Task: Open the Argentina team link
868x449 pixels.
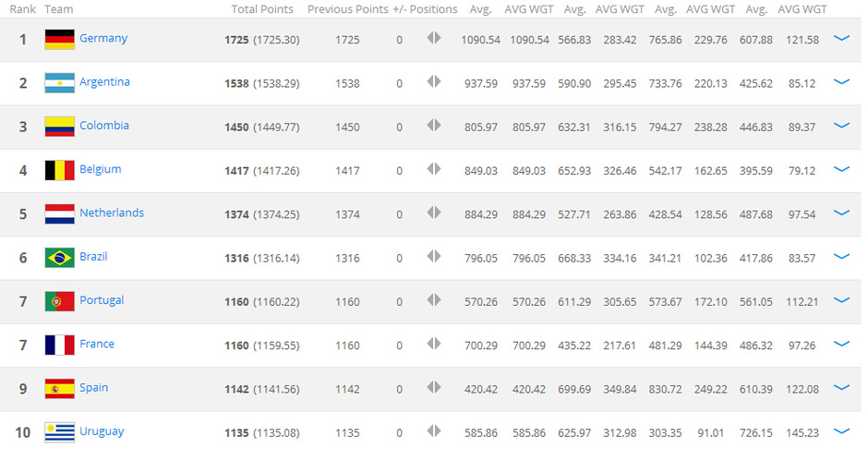Action: click(x=104, y=82)
